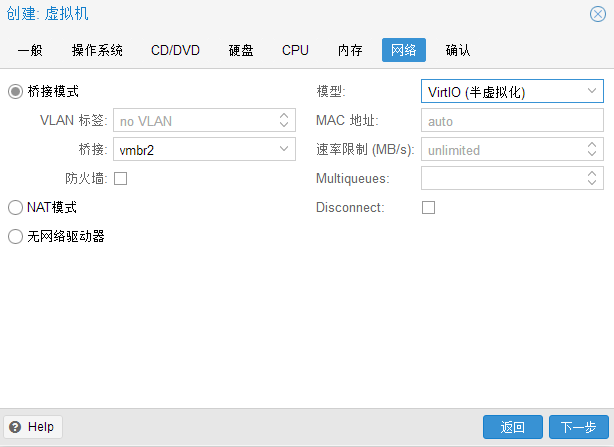Click the 返回 button
The image size is (614, 447).
tap(513, 427)
